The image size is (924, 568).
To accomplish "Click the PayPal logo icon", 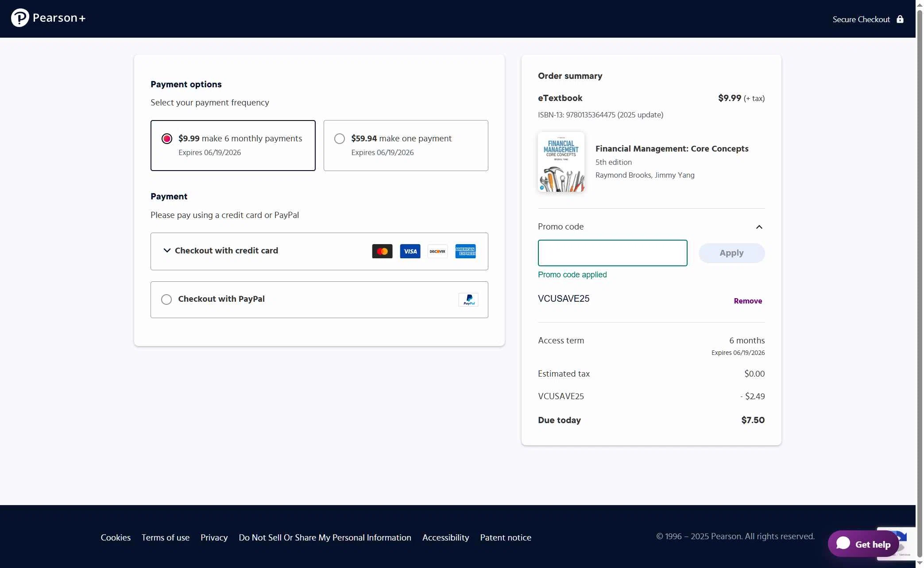I will pos(468,300).
